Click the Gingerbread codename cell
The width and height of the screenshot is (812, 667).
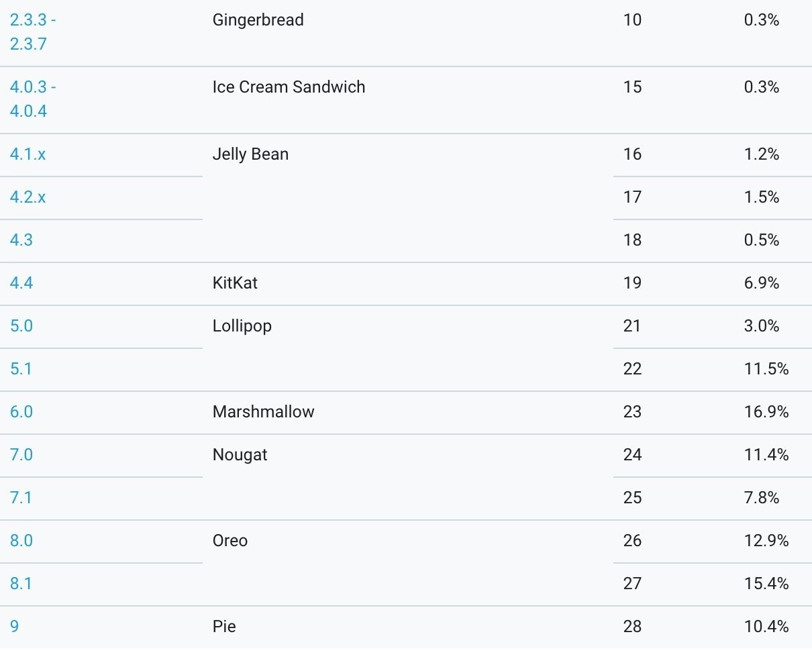258,20
